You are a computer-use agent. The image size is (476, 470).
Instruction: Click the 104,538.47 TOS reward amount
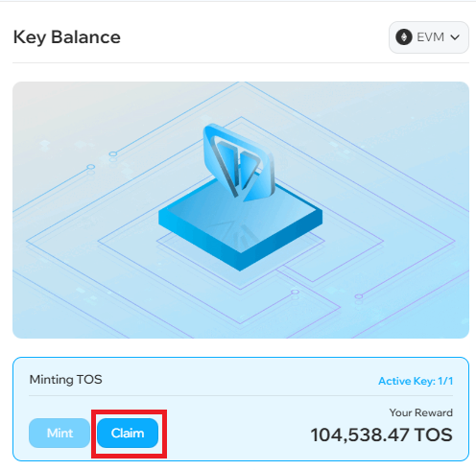point(382,435)
